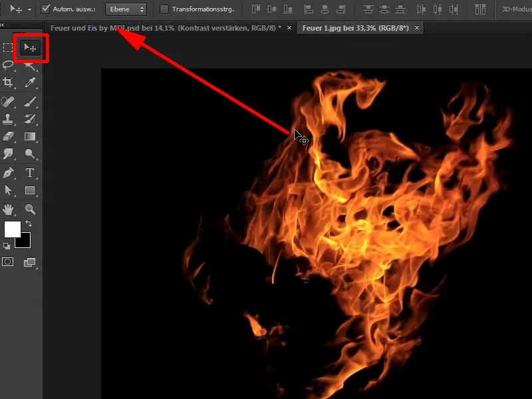The width and height of the screenshot is (532, 399).
Task: Distribute bottom edges
Action: (x=400, y=9)
